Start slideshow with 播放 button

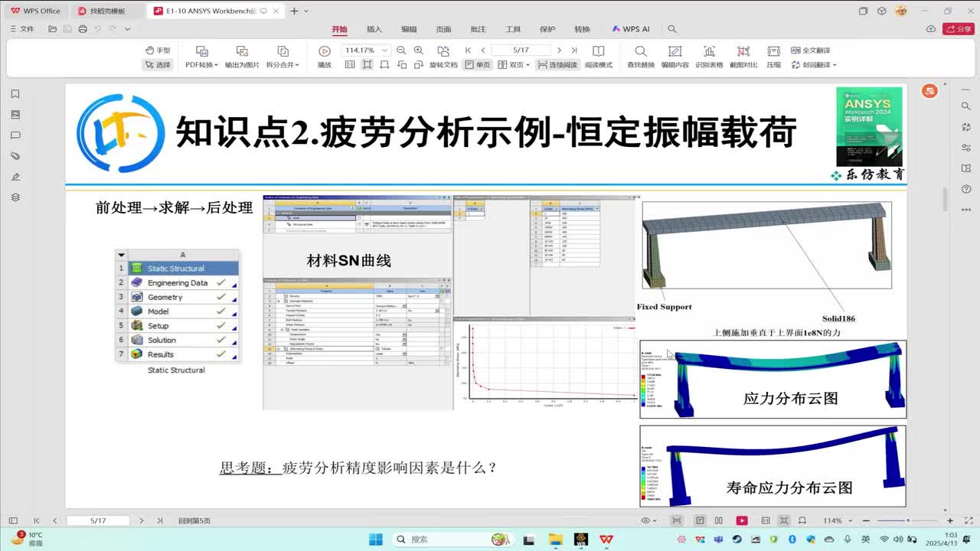point(325,57)
